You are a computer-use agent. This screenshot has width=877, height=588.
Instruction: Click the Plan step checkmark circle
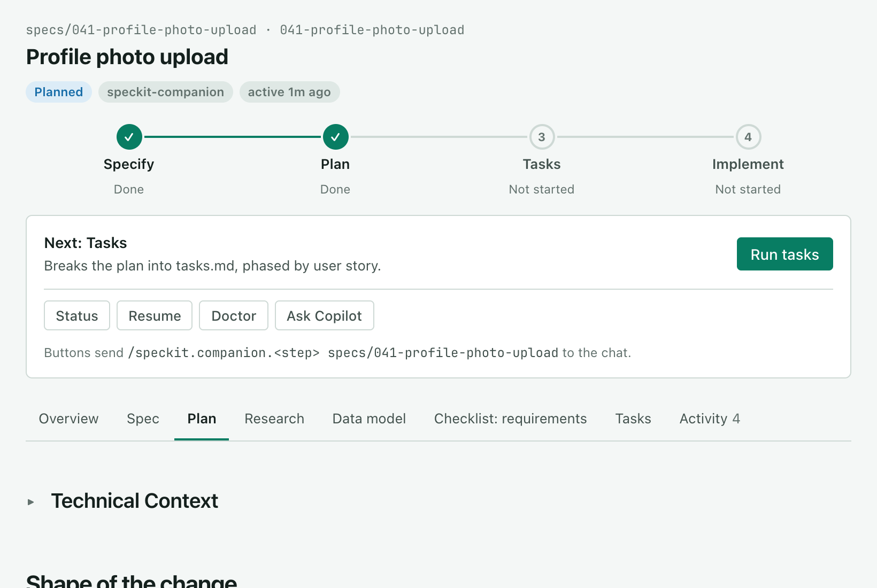pyautogui.click(x=335, y=137)
